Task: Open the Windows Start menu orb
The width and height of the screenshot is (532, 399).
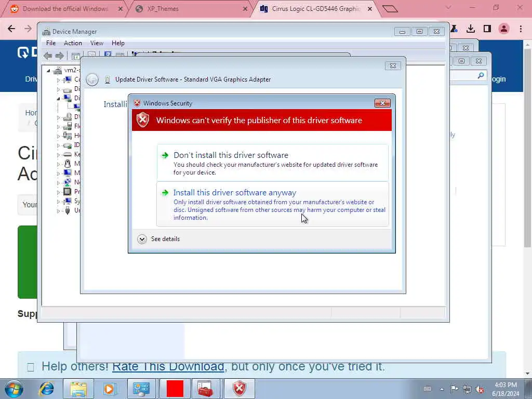Action: point(14,389)
